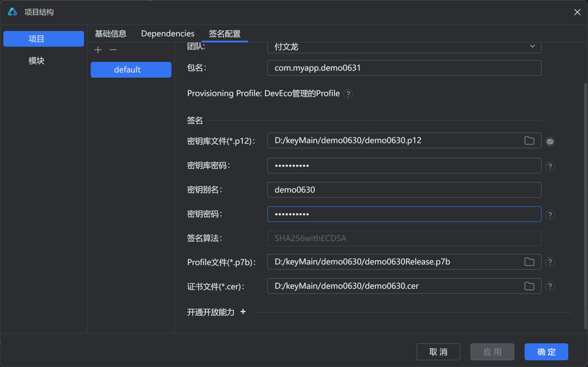Switch to the 基础信息 tab
The width and height of the screenshot is (588, 367).
click(x=110, y=33)
